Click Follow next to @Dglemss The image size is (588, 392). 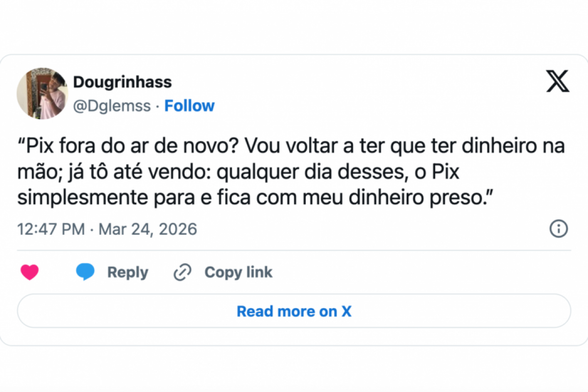pos(190,105)
